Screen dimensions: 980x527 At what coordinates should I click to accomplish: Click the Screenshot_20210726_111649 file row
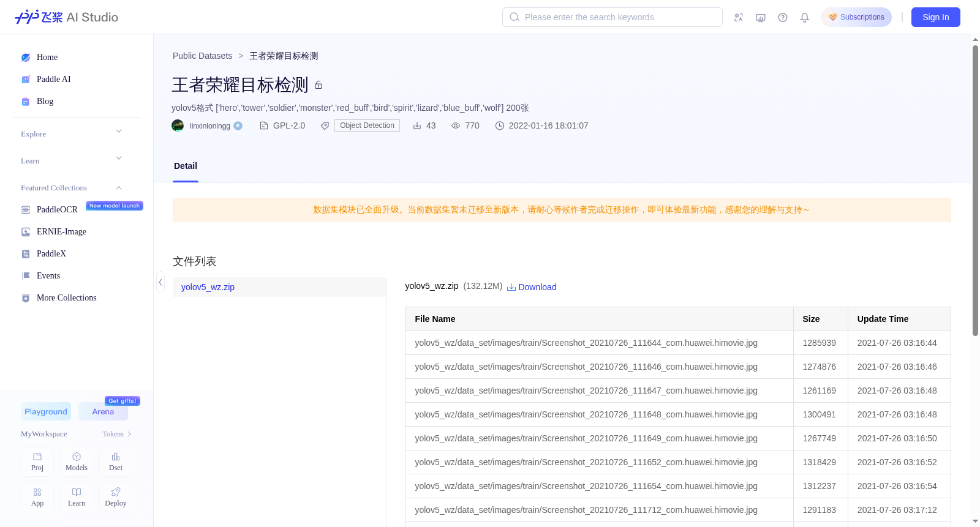pyautogui.click(x=678, y=438)
